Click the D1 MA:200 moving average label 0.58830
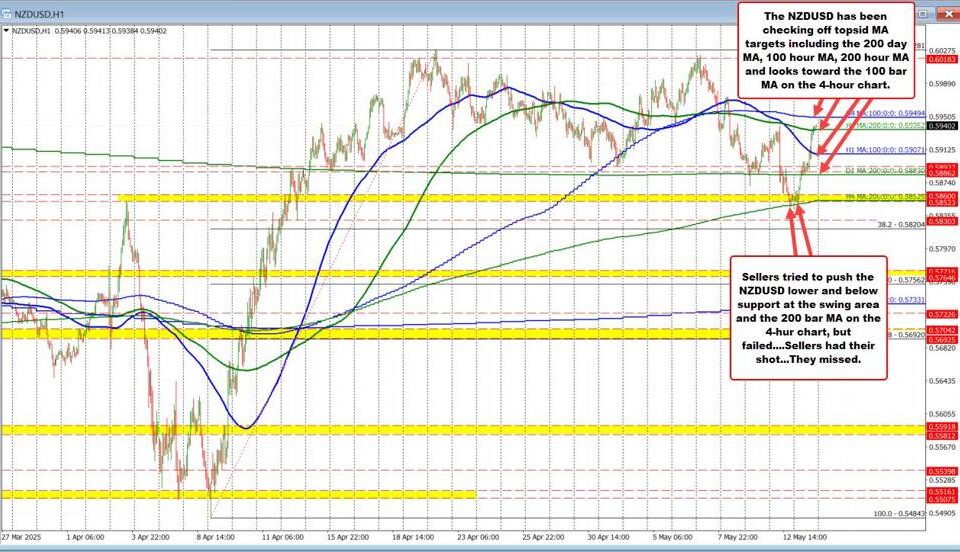Viewport: 960px width, 552px height. 885,171
